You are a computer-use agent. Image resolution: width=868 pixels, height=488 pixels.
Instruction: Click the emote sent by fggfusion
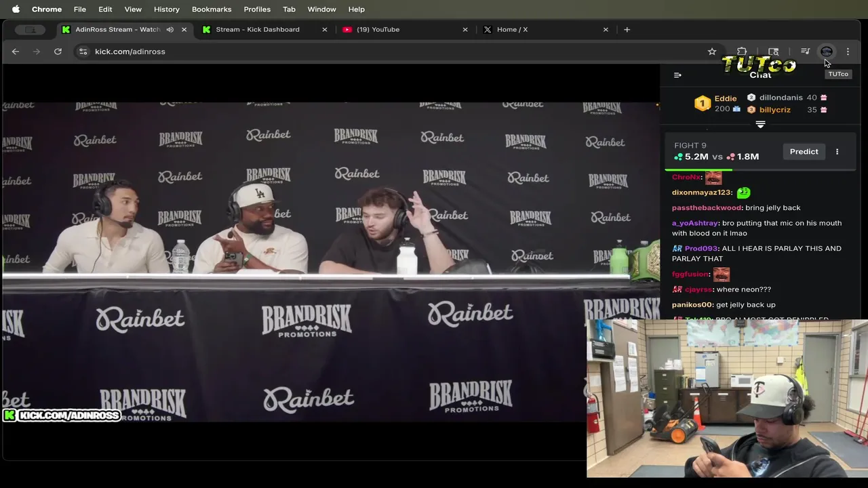(x=722, y=274)
